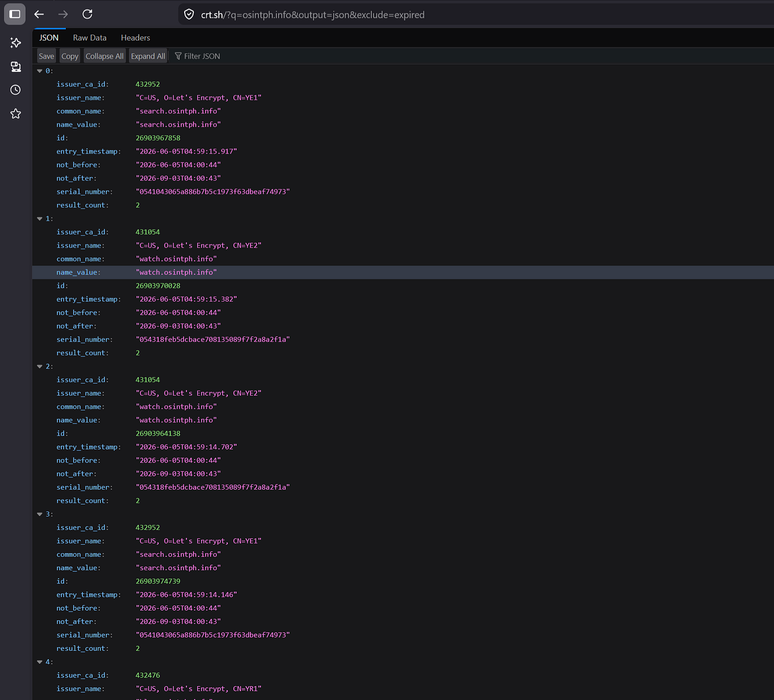Select issuer_ca_id value 432952 in entry 0
The height and width of the screenshot is (700, 774).
click(x=148, y=84)
